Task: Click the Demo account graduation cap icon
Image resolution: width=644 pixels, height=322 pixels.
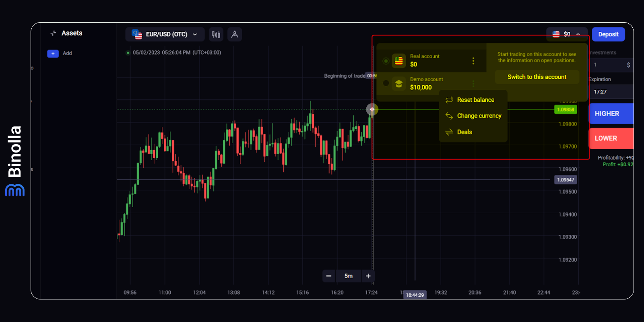Action: click(398, 84)
